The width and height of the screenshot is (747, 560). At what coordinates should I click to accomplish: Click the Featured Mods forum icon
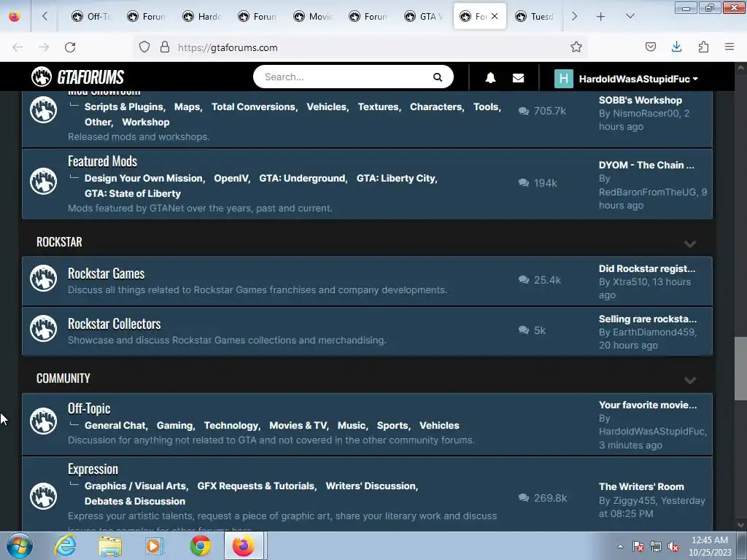click(x=43, y=181)
